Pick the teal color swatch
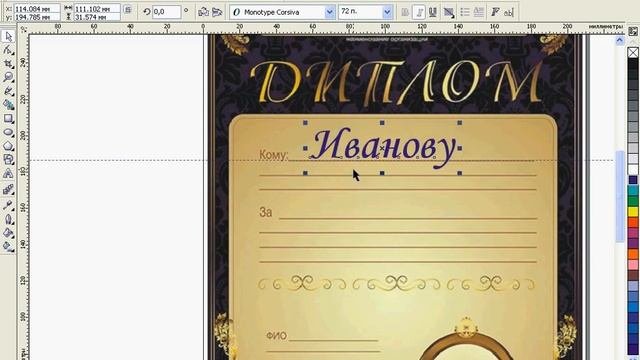This screenshot has height=360, width=640. coord(633,190)
